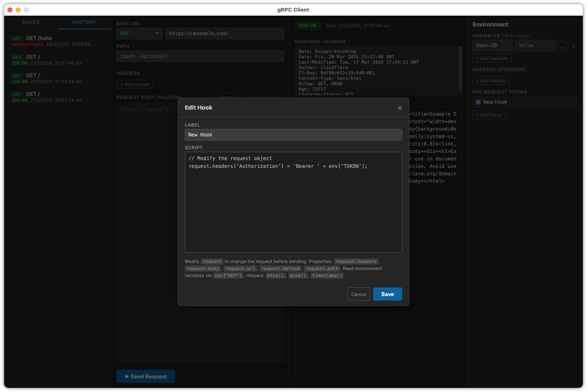
Task: Add a new pre-request hook
Action: [489, 115]
